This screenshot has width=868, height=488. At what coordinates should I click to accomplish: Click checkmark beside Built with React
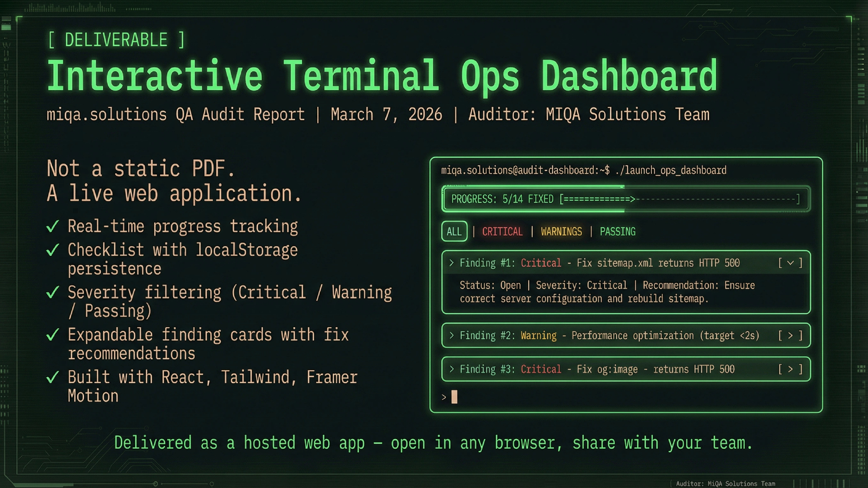click(53, 377)
